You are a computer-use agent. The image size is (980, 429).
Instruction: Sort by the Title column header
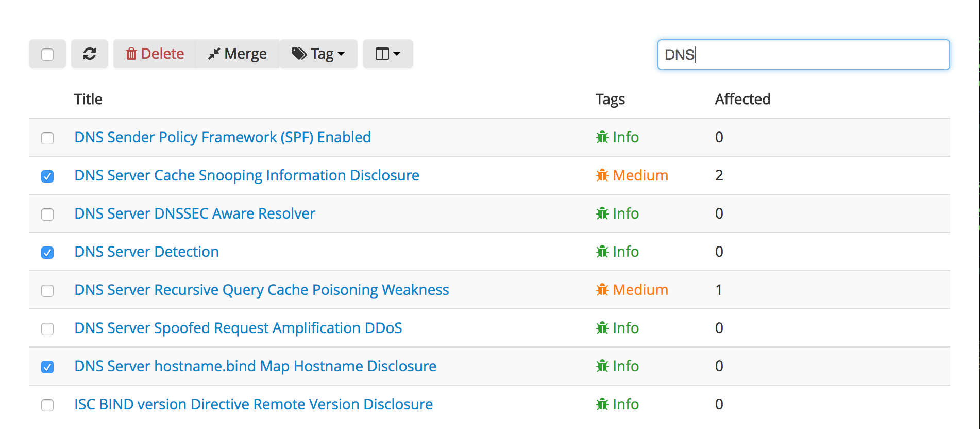pyautogui.click(x=88, y=99)
